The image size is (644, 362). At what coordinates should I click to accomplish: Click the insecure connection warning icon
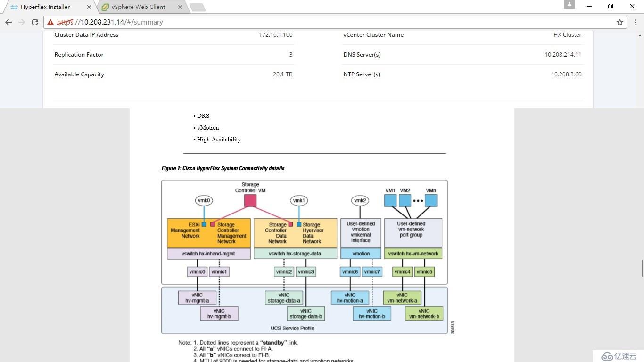(x=50, y=22)
